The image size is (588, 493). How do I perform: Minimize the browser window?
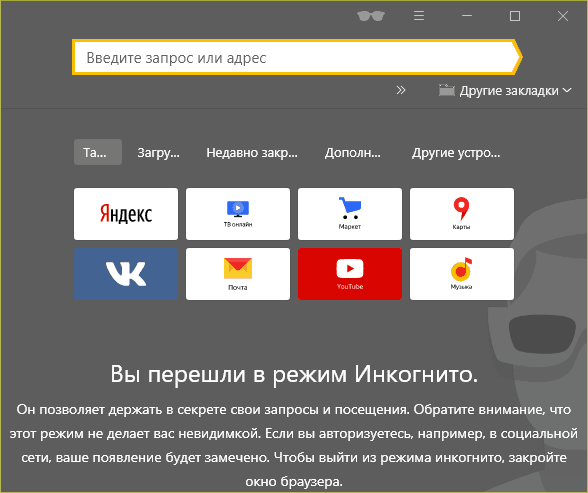467,16
